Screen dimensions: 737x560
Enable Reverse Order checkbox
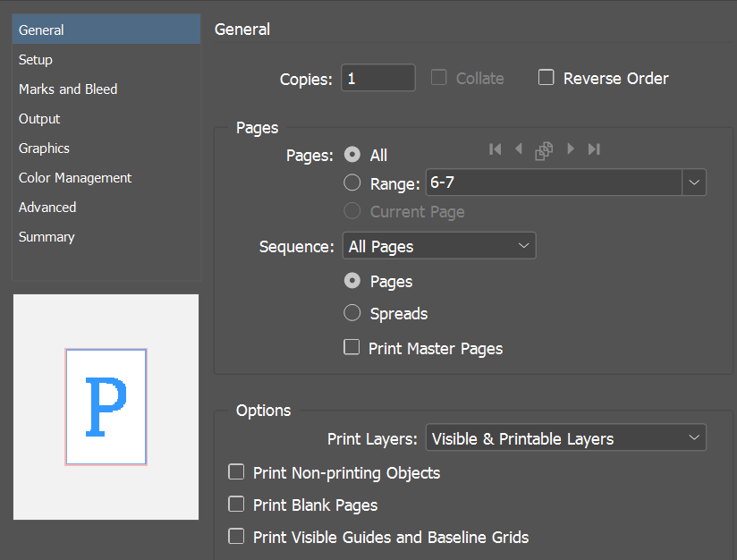pos(546,78)
